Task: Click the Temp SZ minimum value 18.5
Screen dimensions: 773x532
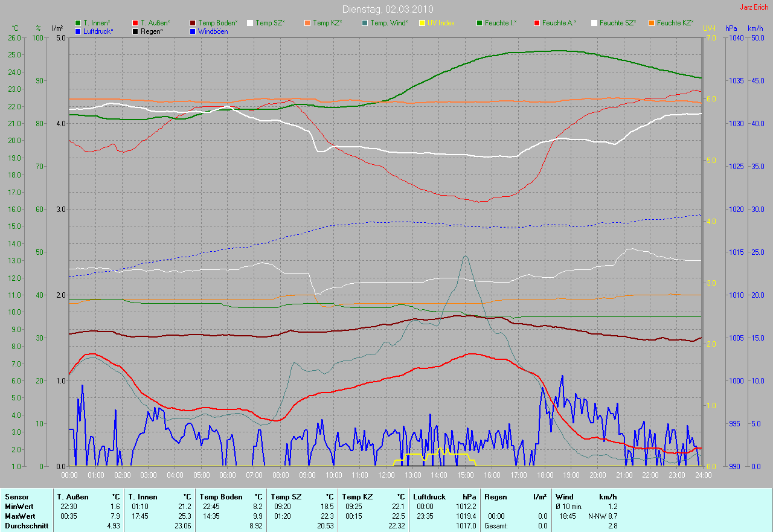Action: coord(329,507)
